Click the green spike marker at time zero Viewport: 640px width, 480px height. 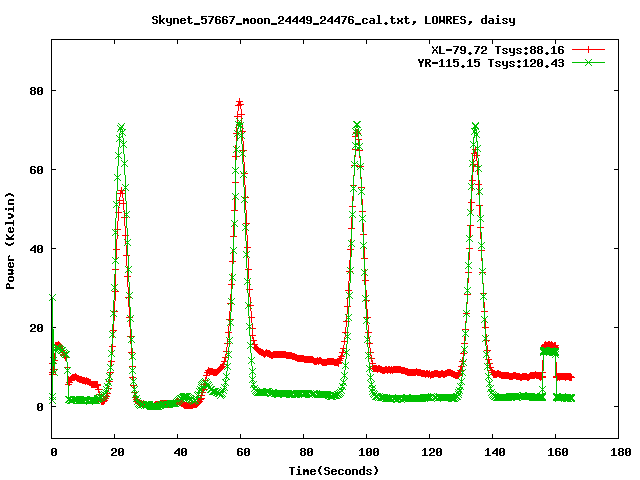pyautogui.click(x=52, y=298)
